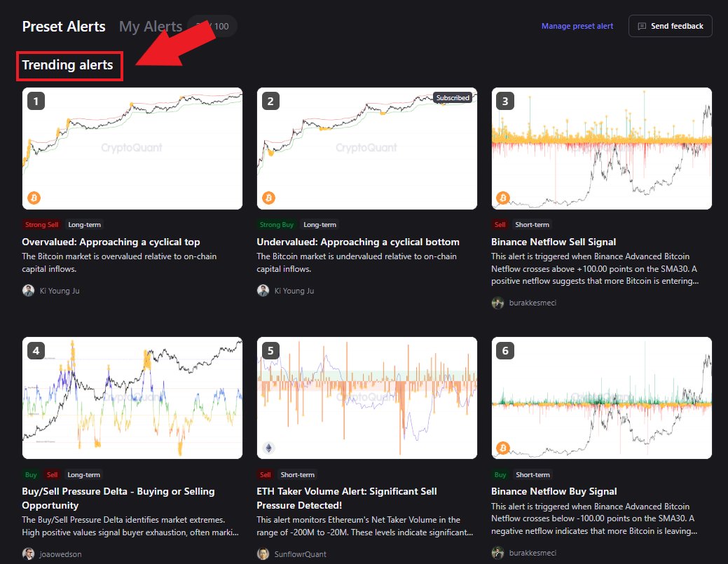Click the Sell tag on Buy/Sell Pressure Delta
This screenshot has height=564, width=728.
tap(52, 475)
